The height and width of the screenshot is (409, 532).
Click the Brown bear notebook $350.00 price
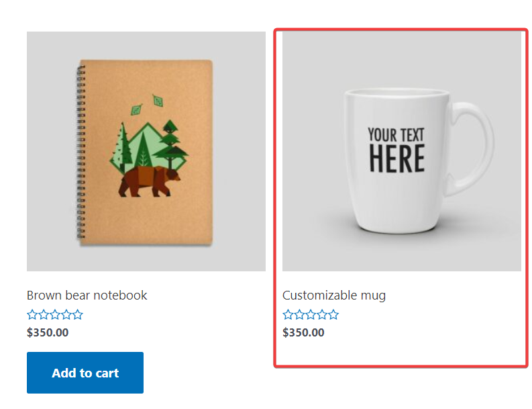point(48,332)
